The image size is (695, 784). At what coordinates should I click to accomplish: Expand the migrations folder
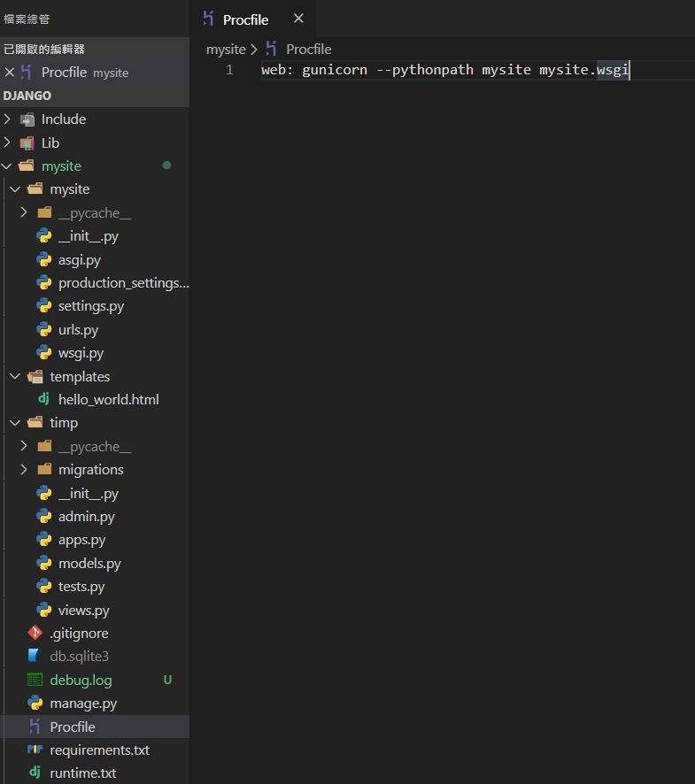(24, 470)
